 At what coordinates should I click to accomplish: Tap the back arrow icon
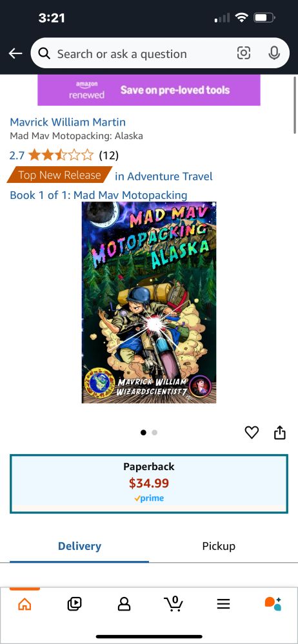click(x=15, y=53)
